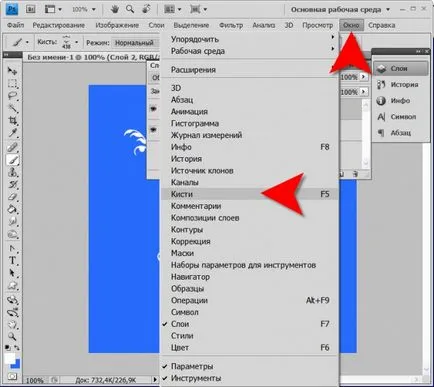Select the Rectangular Marquee tool
This screenshot has height=387, width=434.
12,83
